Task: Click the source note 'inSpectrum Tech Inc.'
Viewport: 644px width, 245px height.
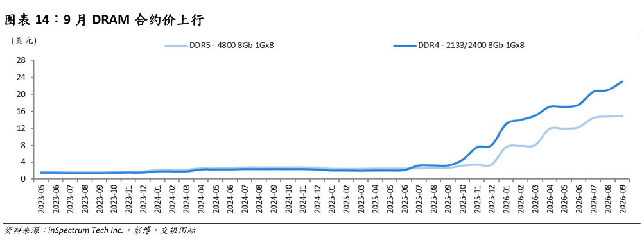Action: point(85,231)
